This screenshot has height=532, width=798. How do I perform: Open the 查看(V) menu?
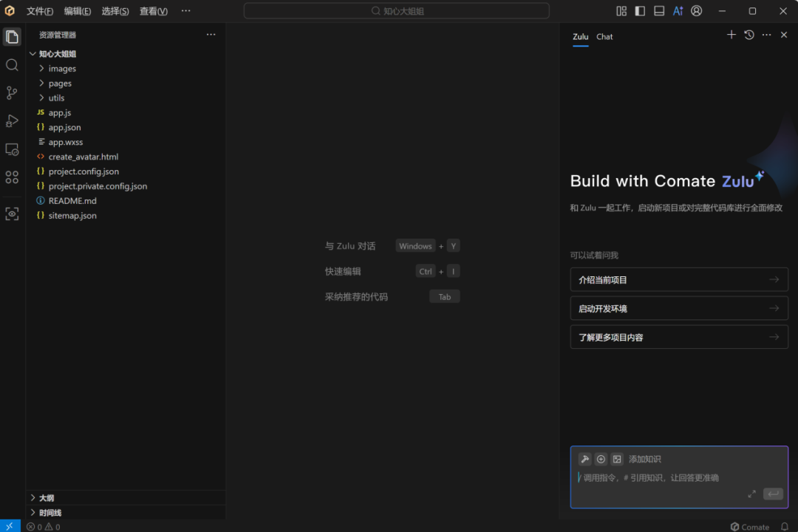pyautogui.click(x=154, y=10)
